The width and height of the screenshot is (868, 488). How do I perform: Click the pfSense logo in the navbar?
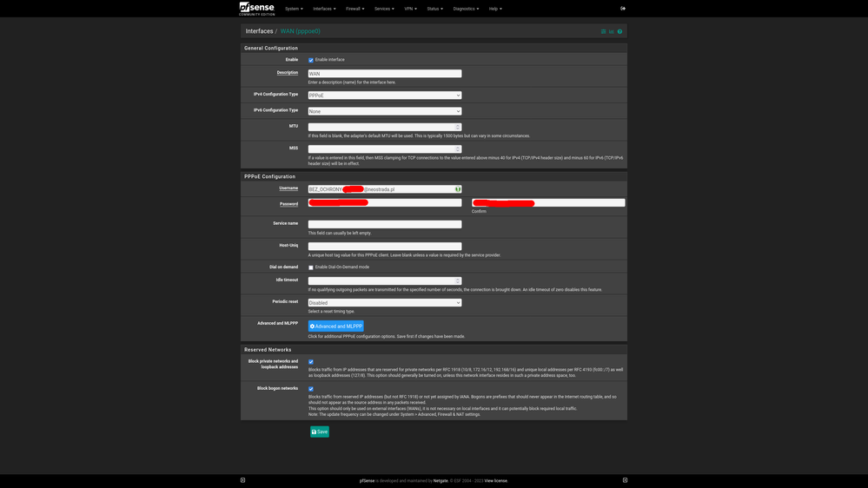coord(256,9)
